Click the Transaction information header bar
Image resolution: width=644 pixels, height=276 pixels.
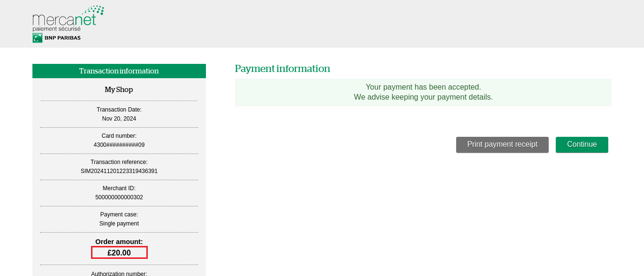(119, 71)
